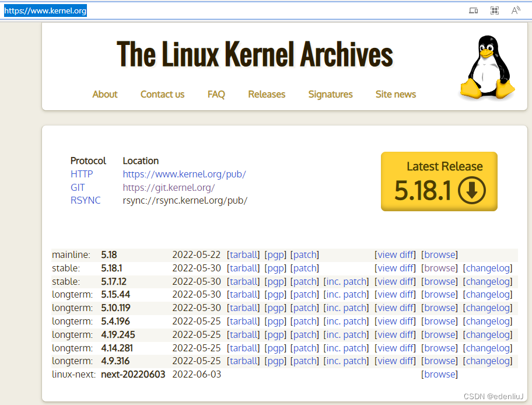Select the URL in the address bar

45,11
